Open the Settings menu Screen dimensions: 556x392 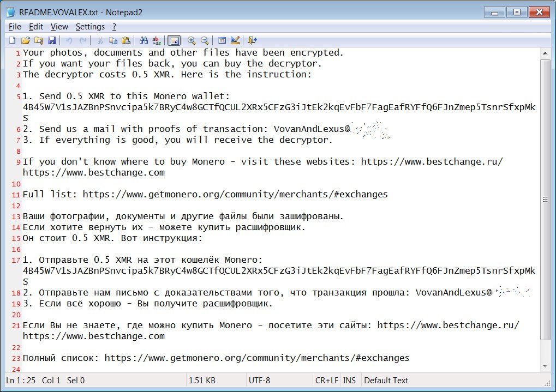pos(90,26)
